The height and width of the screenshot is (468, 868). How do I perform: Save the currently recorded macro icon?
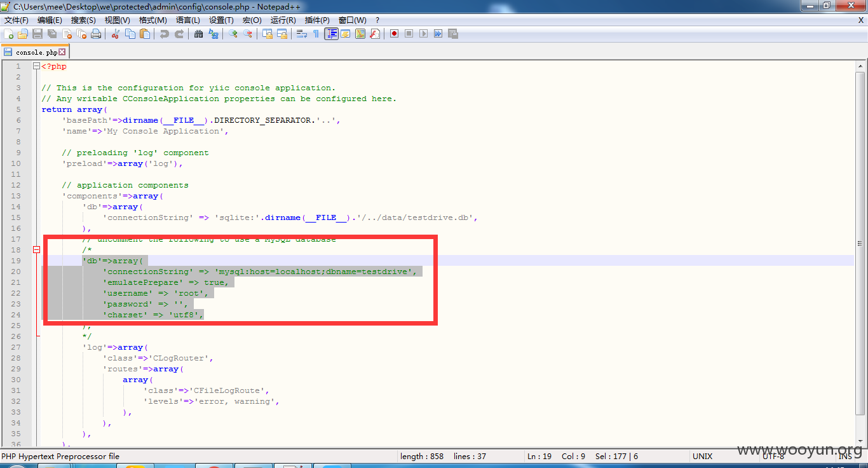click(453, 34)
